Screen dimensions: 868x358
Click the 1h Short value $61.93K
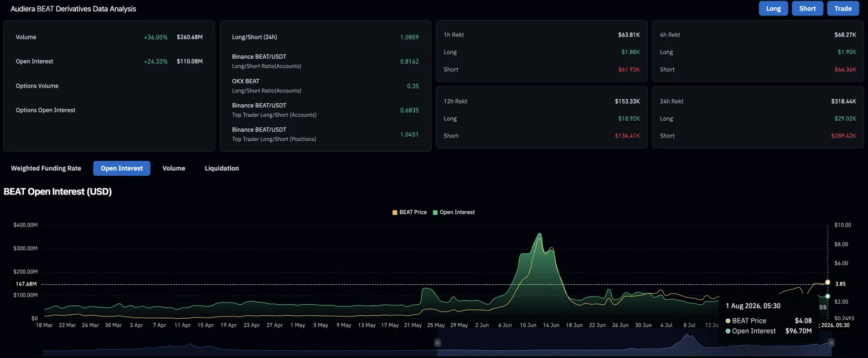pyautogui.click(x=629, y=69)
